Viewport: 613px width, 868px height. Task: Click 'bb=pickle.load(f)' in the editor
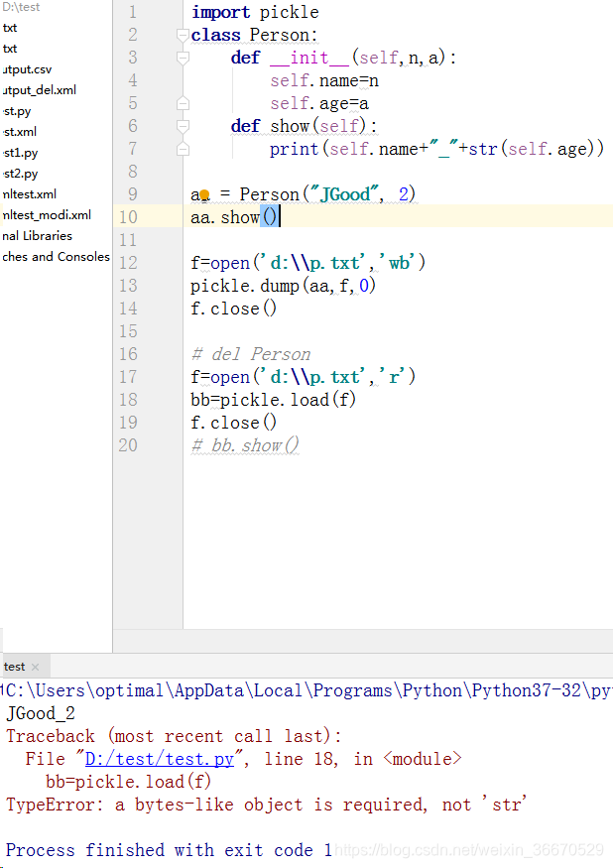pos(273,400)
